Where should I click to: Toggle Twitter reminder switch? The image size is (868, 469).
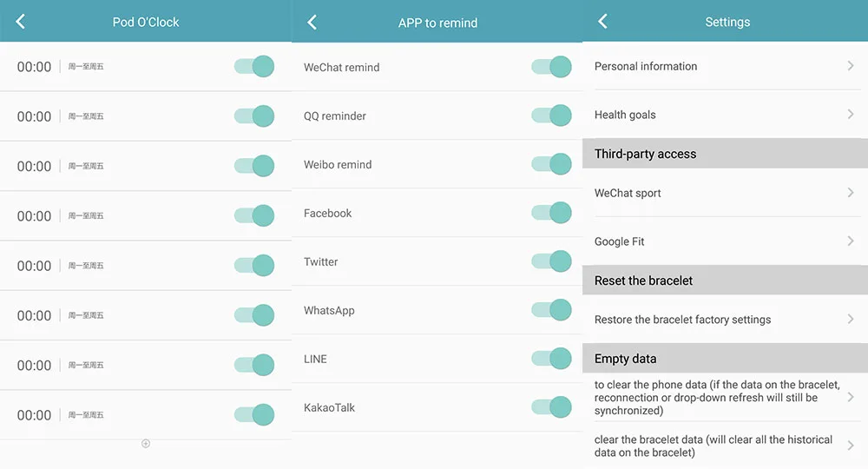tap(551, 261)
